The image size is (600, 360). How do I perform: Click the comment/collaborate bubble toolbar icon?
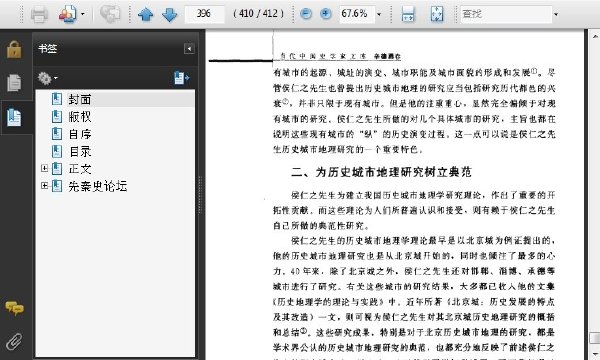pyautogui.click(x=110, y=14)
